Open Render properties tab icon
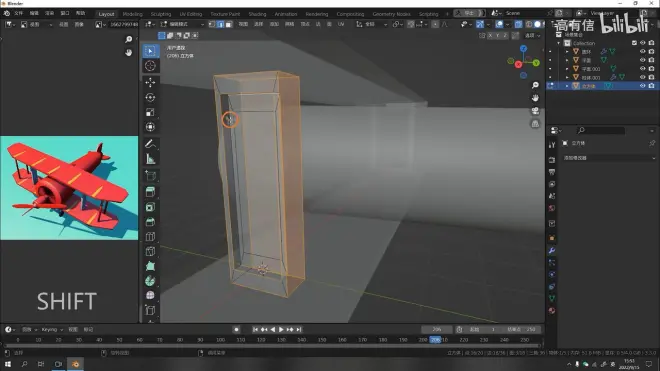 [x=552, y=160]
